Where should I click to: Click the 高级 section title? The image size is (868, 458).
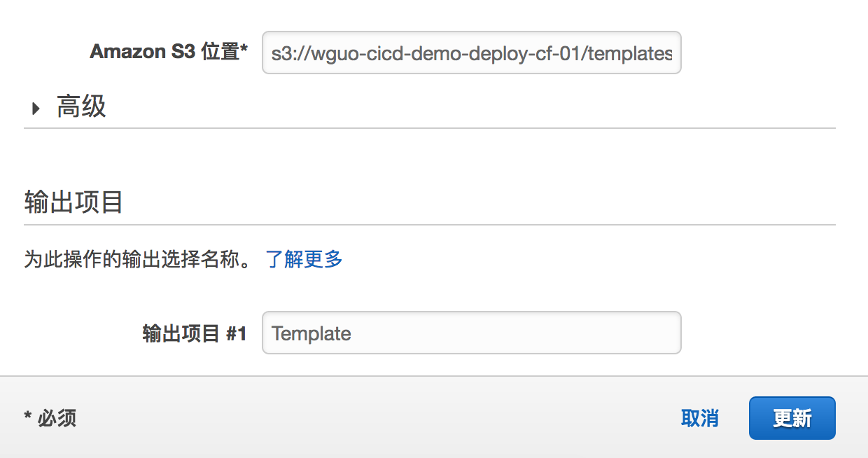click(81, 108)
